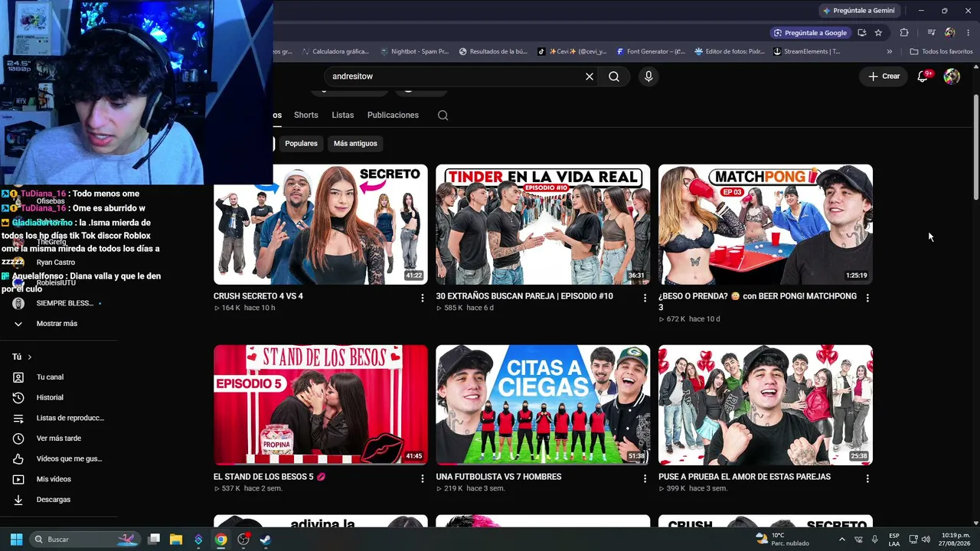Open Font Generator bookmark
This screenshot has width=980, height=551.
[x=651, y=52]
